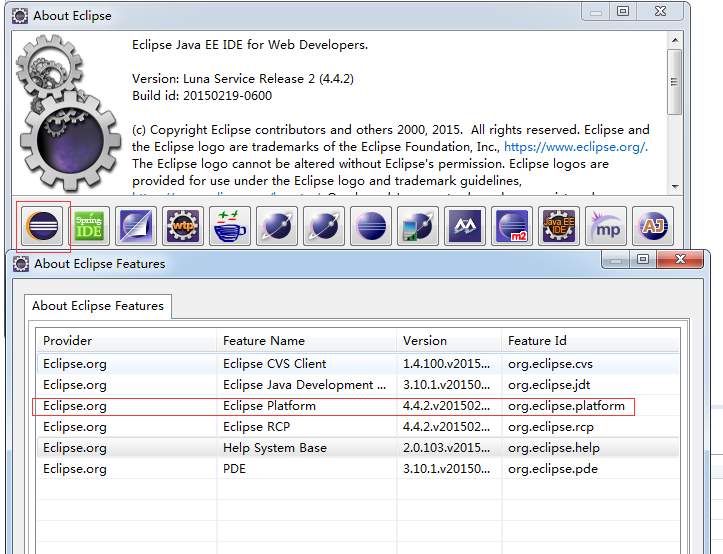Select the Eclipse Java Development feature row
This screenshot has height=554, width=723.
[x=358, y=385]
